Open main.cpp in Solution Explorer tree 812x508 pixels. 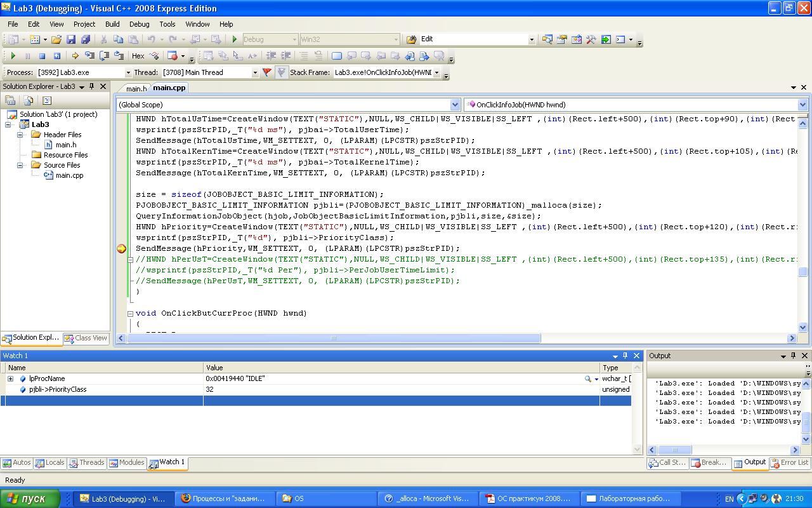coord(69,175)
